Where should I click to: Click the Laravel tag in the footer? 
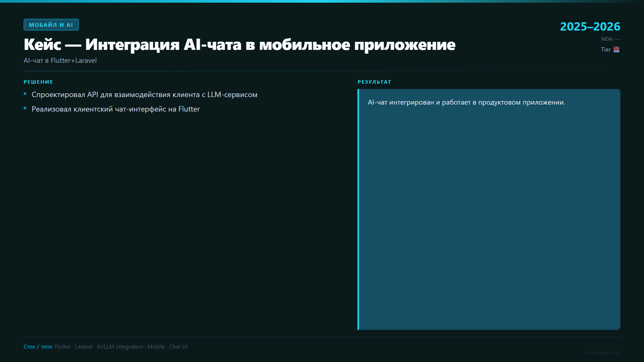83,347
